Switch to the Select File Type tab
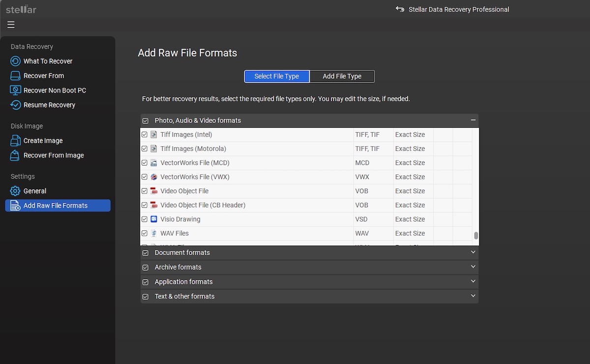The width and height of the screenshot is (590, 364). pyautogui.click(x=277, y=76)
